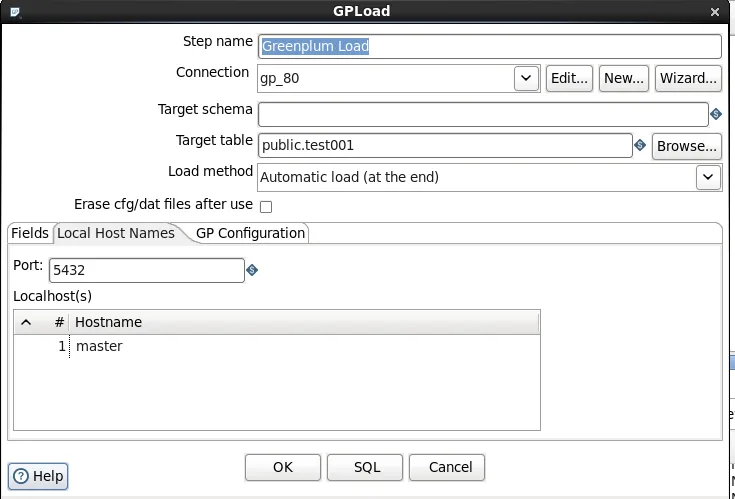Confirm the dialog with OK
The height and width of the screenshot is (499, 735).
coord(283,467)
